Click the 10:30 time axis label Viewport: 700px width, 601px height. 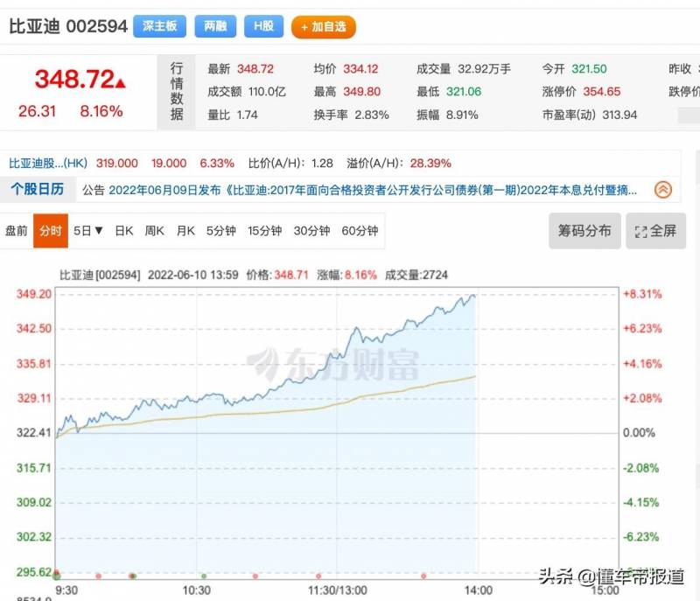click(196, 591)
